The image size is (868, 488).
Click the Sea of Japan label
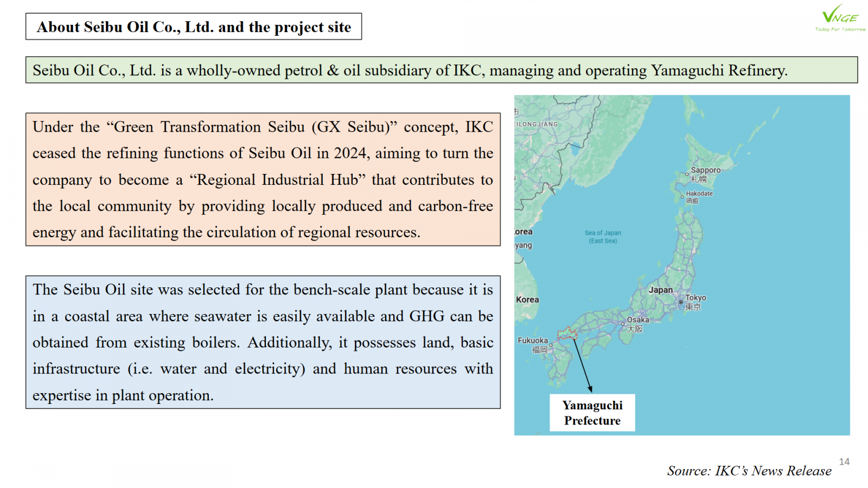coord(603,237)
